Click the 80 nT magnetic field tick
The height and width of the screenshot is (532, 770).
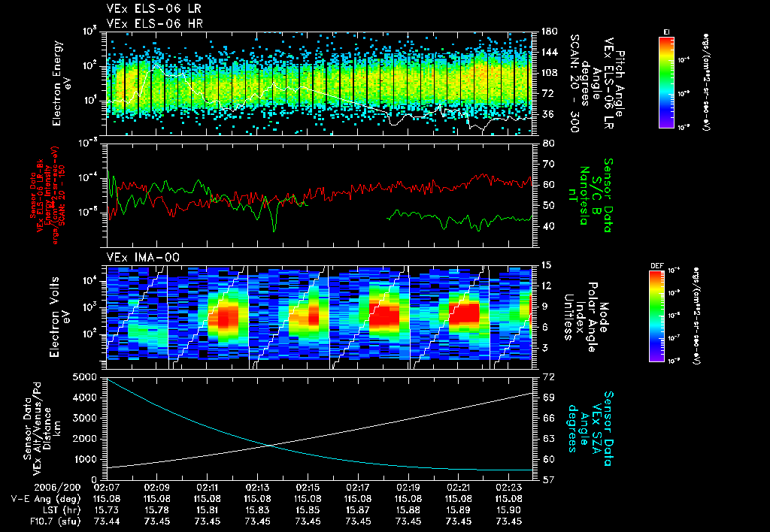(x=547, y=144)
